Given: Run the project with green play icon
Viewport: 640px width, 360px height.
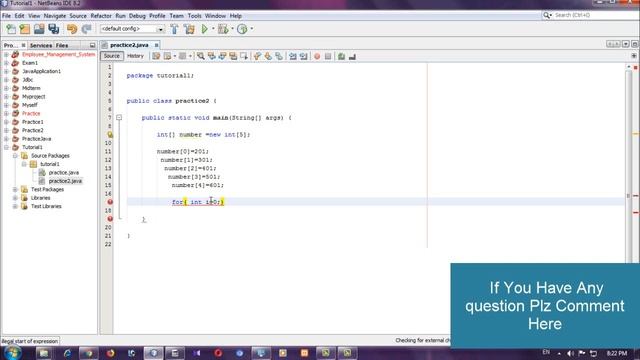Looking at the screenshot, I should click(x=205, y=29).
